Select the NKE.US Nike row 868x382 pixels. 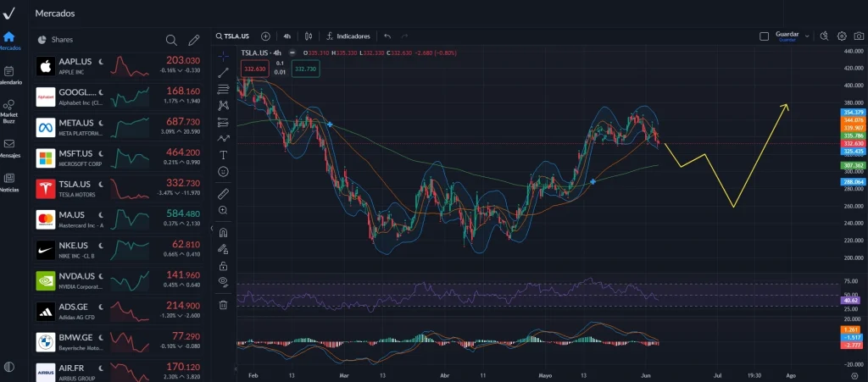(x=119, y=251)
